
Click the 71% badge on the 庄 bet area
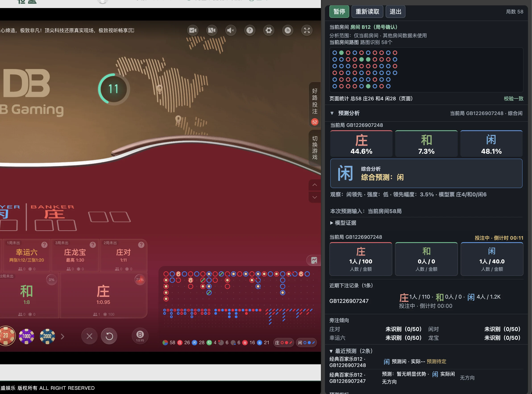tap(140, 280)
